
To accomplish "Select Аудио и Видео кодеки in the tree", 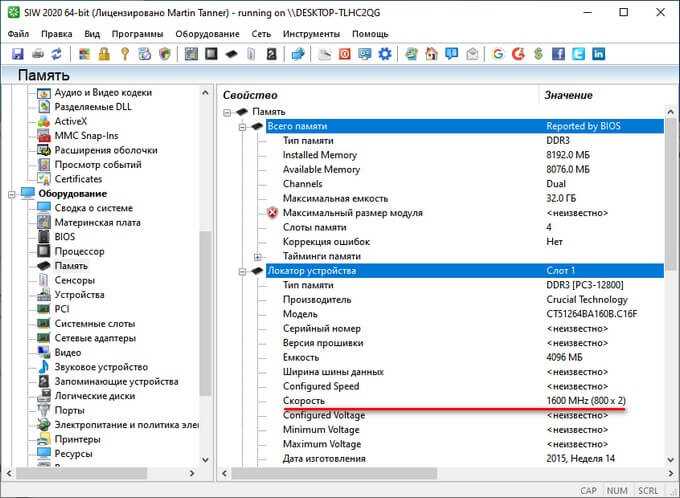I will (x=103, y=92).
